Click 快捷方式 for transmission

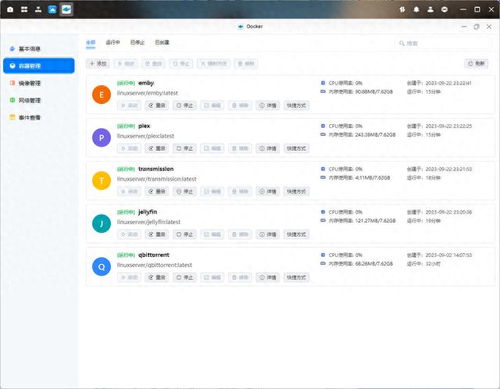[296, 191]
